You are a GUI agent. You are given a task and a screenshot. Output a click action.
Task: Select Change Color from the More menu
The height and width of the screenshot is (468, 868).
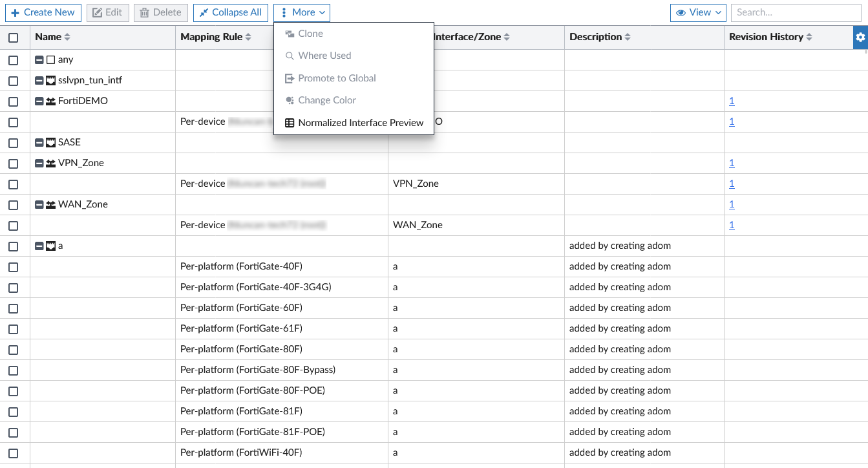[x=326, y=100]
